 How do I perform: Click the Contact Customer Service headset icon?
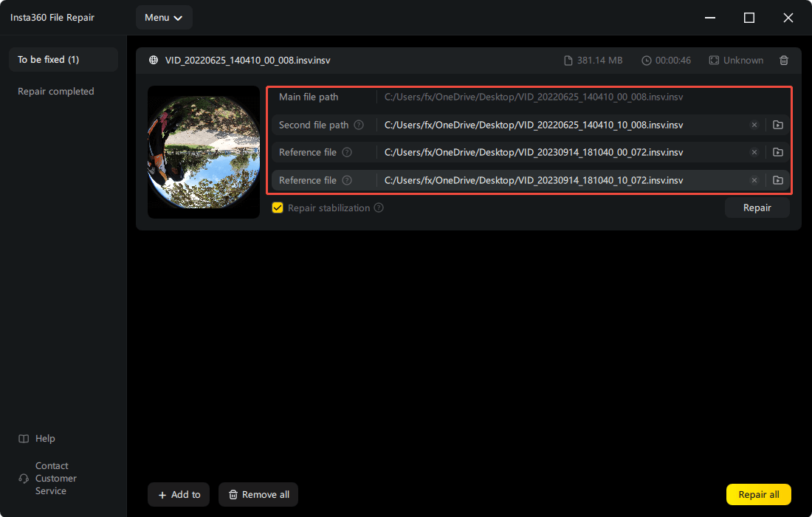[23, 478]
